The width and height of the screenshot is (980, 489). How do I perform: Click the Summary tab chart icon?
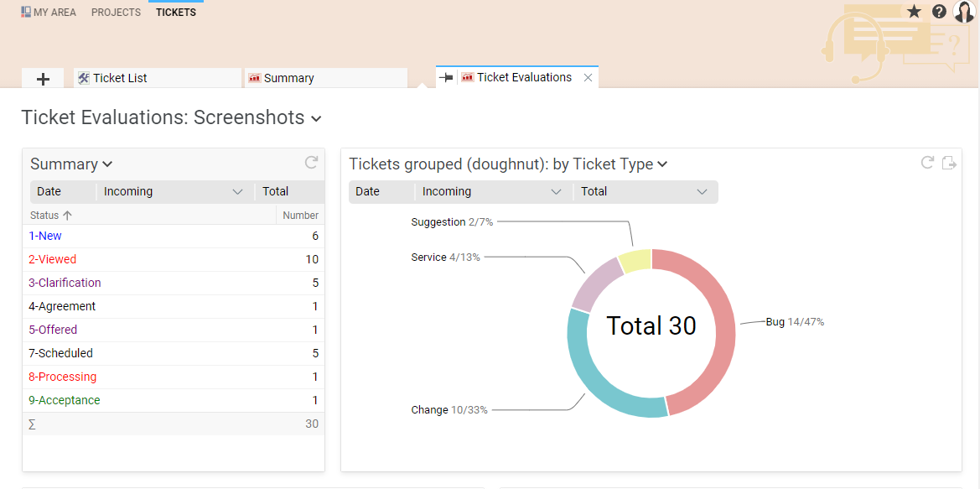254,78
